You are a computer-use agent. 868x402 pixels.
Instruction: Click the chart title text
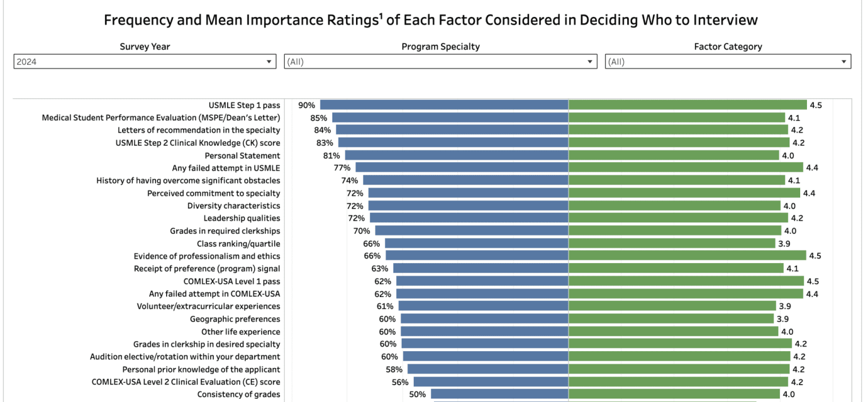(x=434, y=19)
